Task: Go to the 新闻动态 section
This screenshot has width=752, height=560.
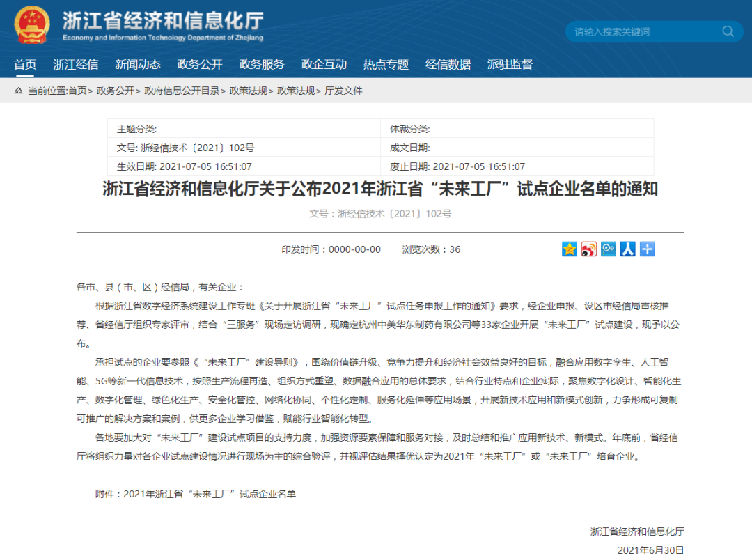Action: [138, 64]
